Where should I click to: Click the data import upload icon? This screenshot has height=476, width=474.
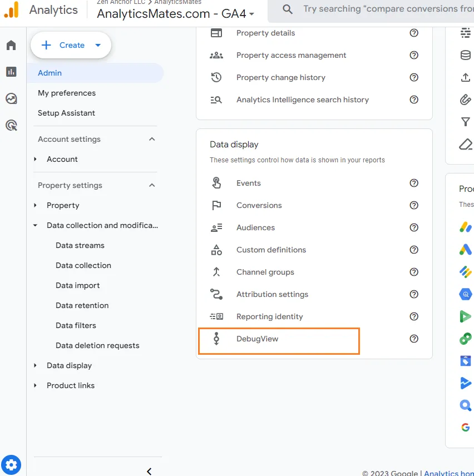(465, 77)
